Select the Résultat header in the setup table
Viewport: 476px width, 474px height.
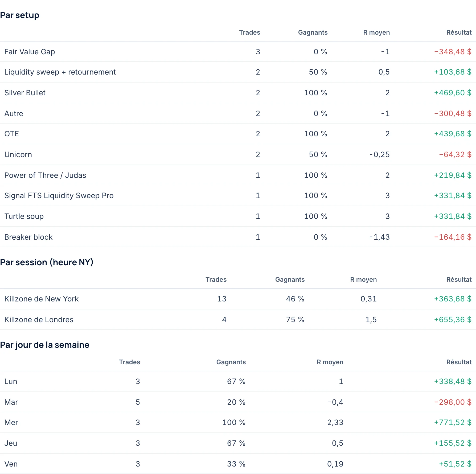(459, 32)
